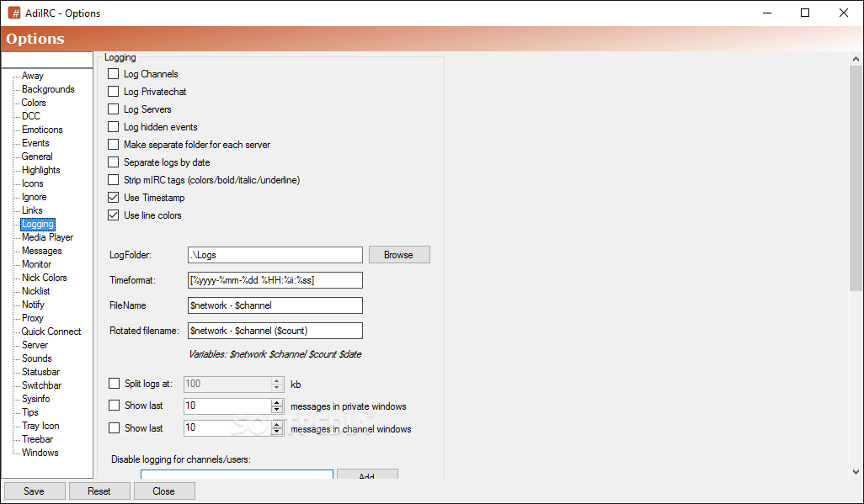Enable Log Privatechat checkbox
The height and width of the screenshot is (504, 864).
tap(114, 92)
